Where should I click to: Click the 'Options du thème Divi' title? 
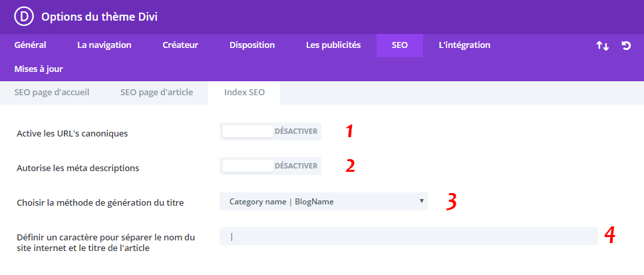99,17
